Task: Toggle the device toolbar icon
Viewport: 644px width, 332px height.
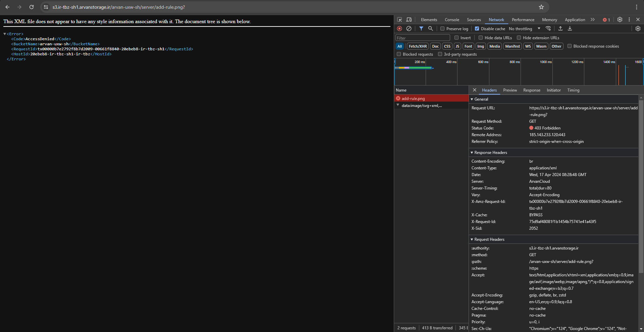Action: tap(409, 20)
